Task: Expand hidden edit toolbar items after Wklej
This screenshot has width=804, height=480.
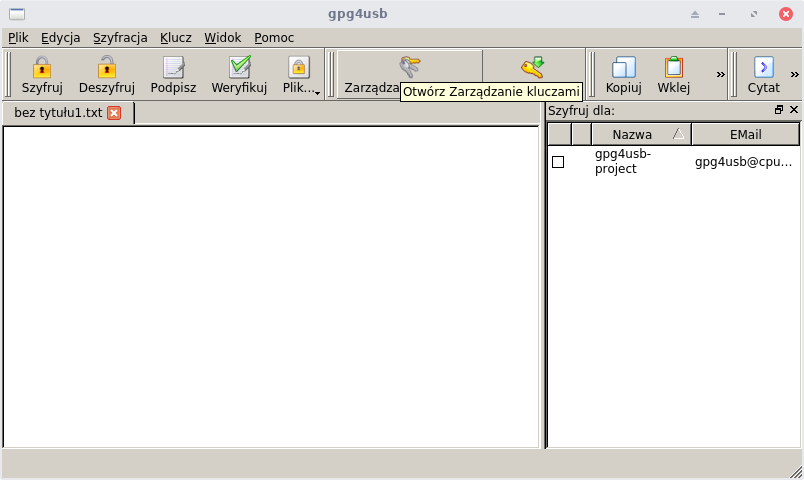Action: (720, 74)
